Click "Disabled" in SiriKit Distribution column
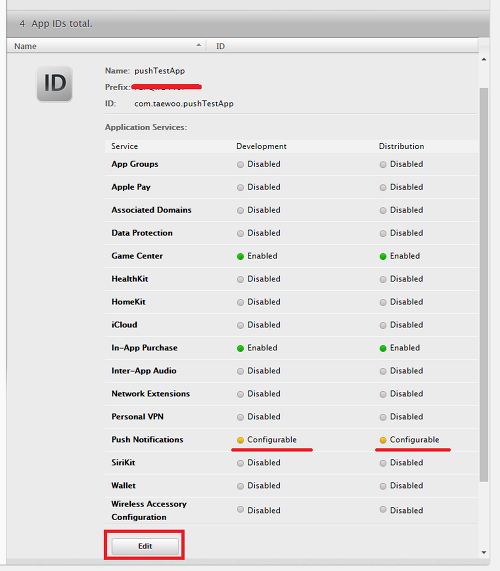The image size is (500, 571). [406, 462]
